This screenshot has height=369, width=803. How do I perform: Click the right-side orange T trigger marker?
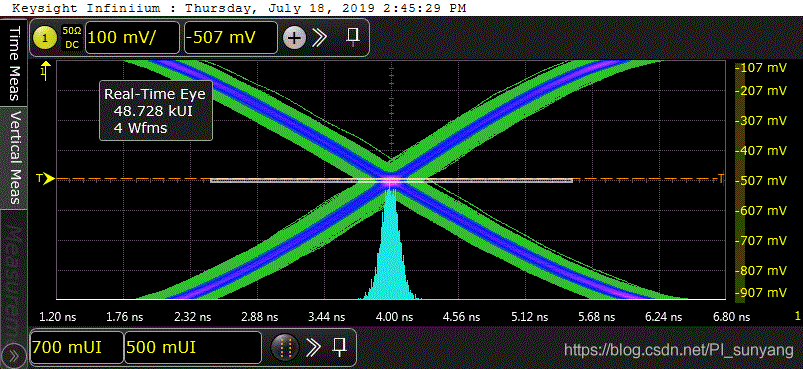click(722, 178)
